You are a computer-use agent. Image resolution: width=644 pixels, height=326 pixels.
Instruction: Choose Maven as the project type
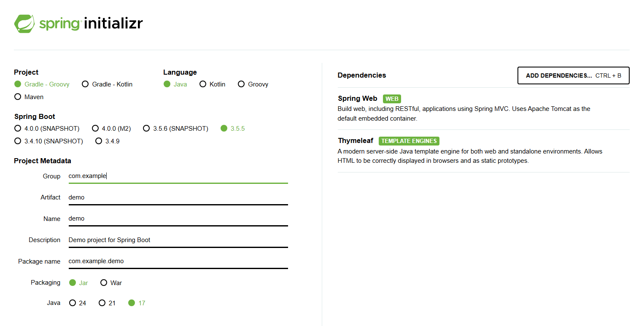(x=29, y=97)
